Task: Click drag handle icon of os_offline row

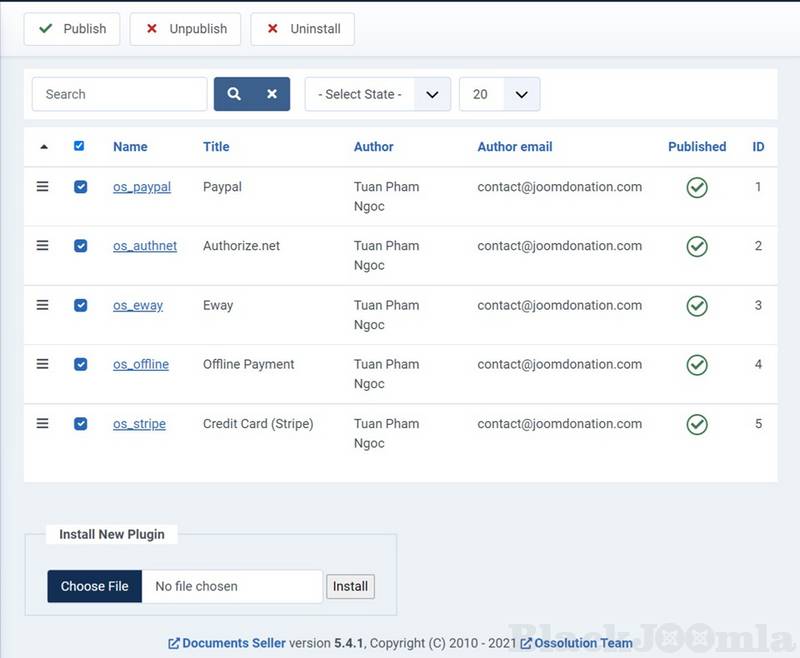Action: (42, 364)
